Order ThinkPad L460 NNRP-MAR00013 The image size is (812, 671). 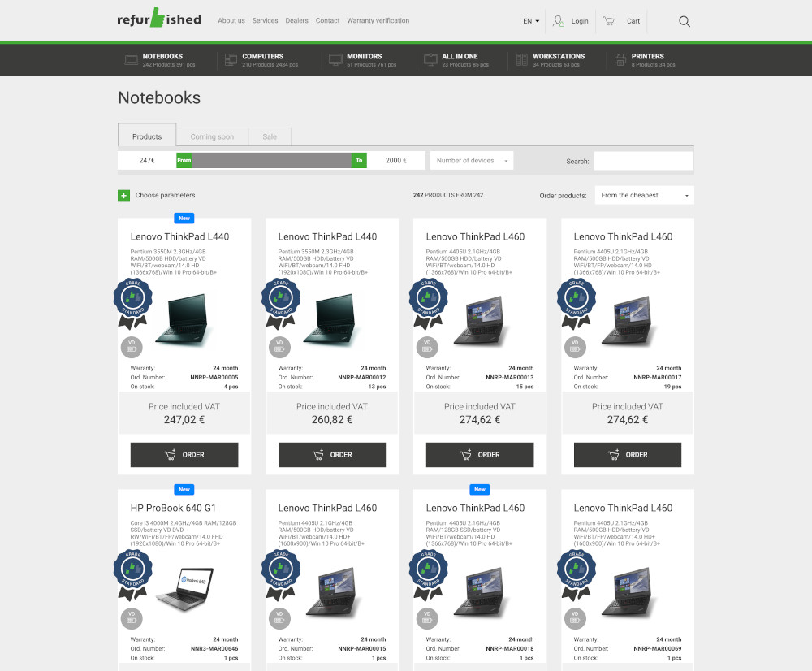(480, 454)
